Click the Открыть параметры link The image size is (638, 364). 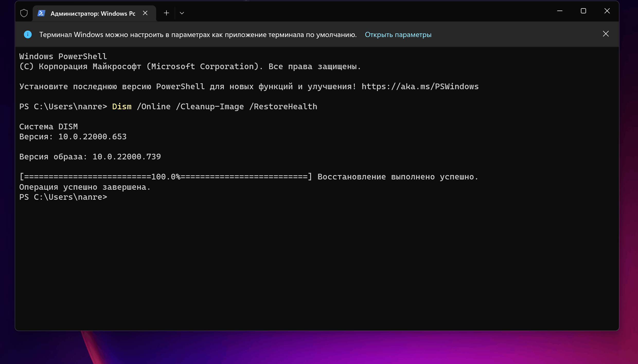tap(398, 34)
